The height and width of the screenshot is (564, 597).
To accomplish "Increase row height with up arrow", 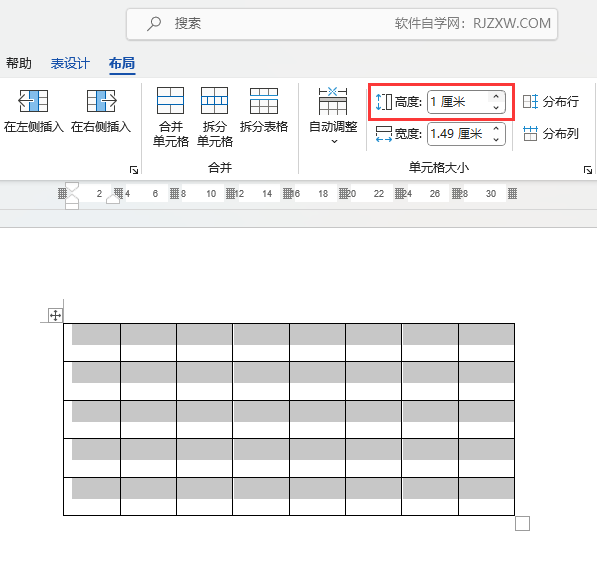I will (x=496, y=97).
